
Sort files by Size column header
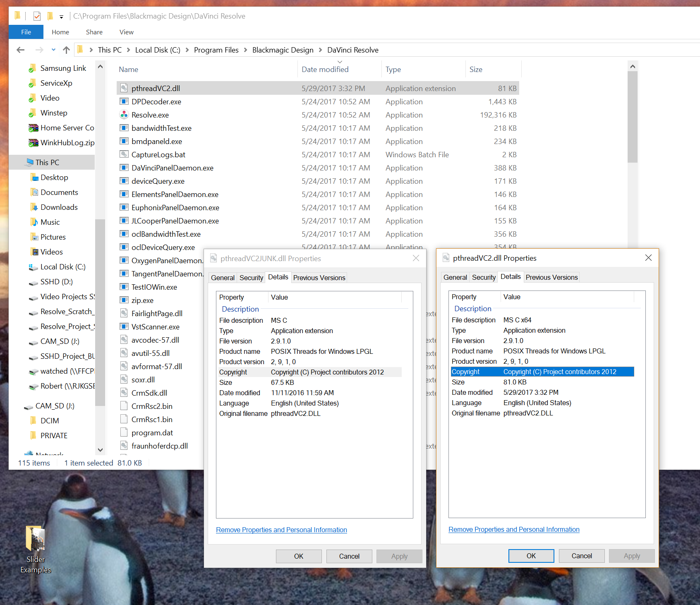tap(493, 70)
